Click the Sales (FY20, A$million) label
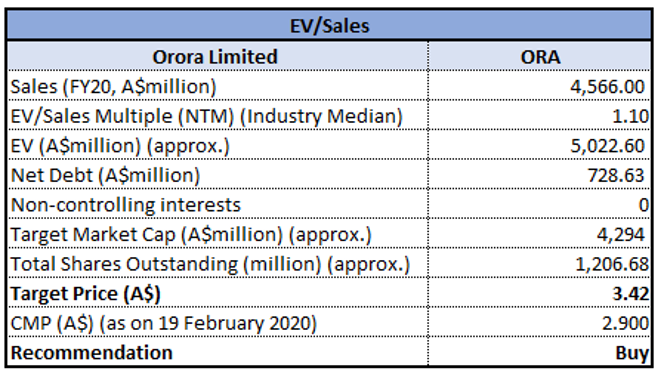The height and width of the screenshot is (380, 664). point(113,86)
